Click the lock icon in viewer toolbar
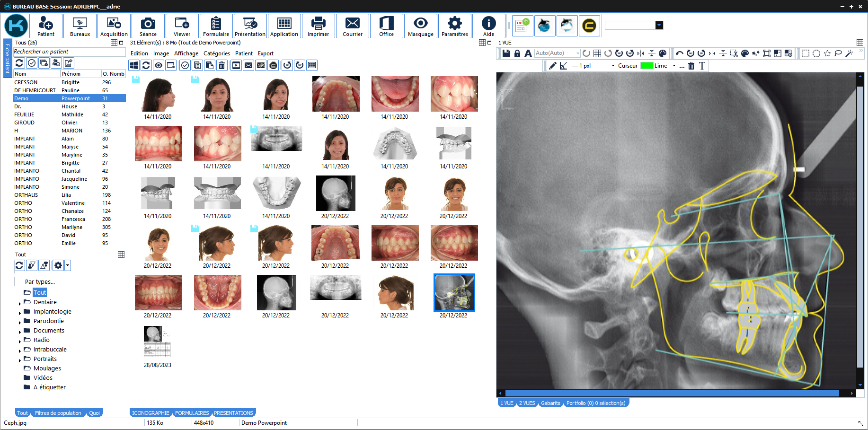Viewport: 868px width, 430px height. [x=517, y=53]
